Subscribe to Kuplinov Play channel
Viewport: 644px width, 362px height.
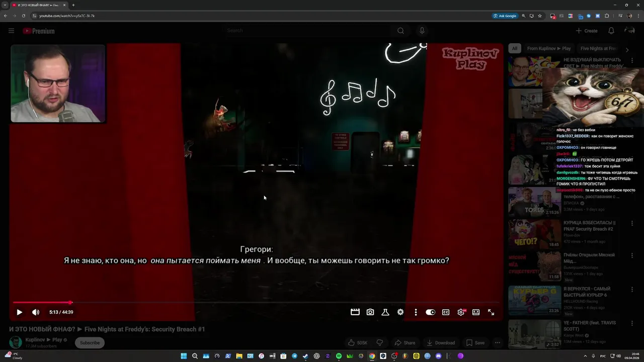(x=90, y=343)
